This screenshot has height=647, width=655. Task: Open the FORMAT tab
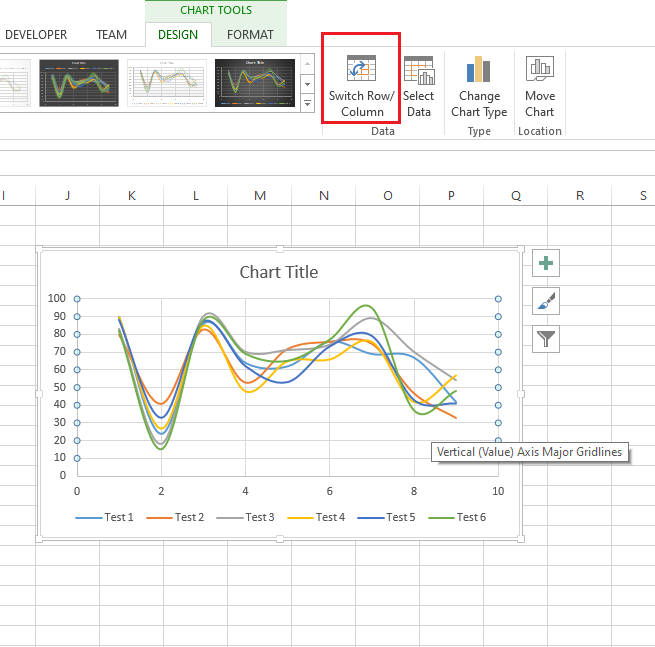coord(250,35)
